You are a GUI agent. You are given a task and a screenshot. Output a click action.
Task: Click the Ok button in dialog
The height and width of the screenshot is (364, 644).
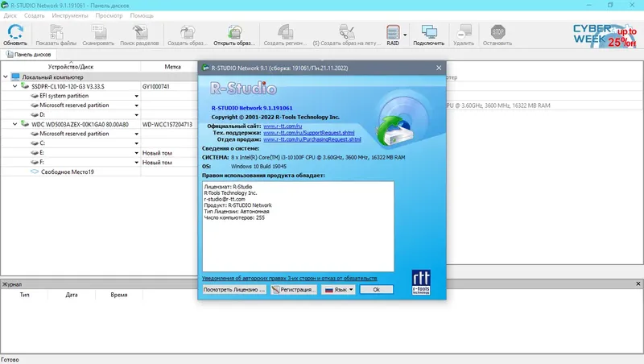pyautogui.click(x=376, y=290)
